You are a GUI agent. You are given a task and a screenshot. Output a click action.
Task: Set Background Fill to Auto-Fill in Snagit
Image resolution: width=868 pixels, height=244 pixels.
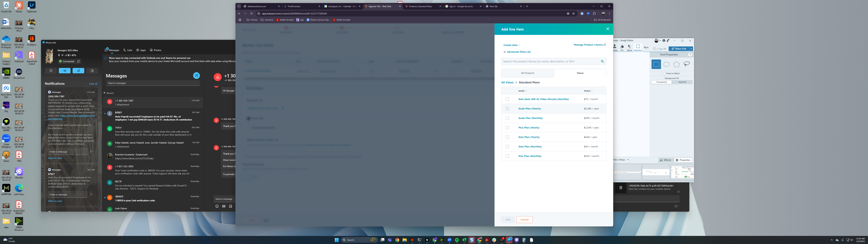(682, 82)
